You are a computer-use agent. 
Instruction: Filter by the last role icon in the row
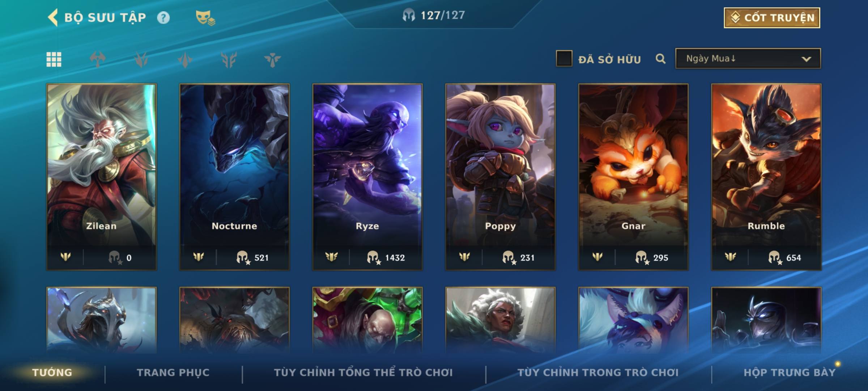[x=272, y=59]
